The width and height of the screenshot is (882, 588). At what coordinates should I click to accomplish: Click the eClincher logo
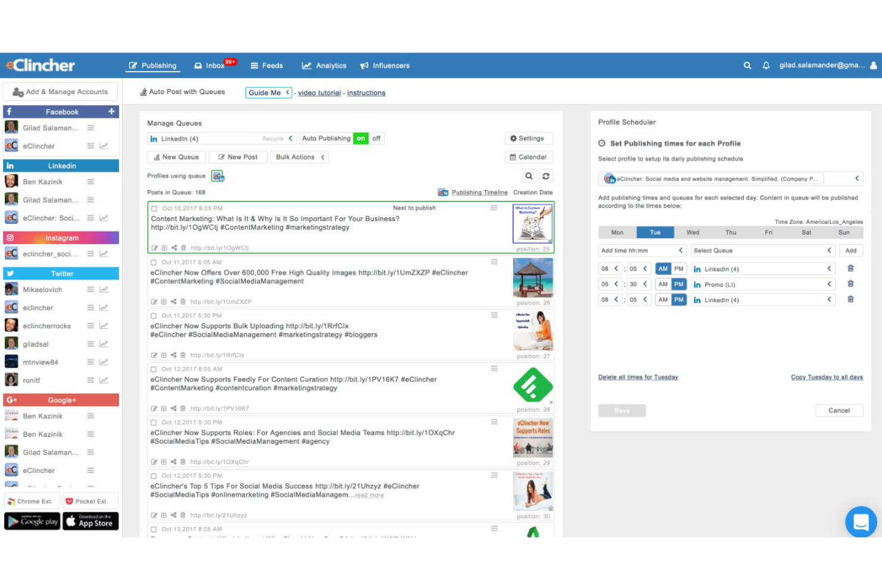tap(41, 65)
